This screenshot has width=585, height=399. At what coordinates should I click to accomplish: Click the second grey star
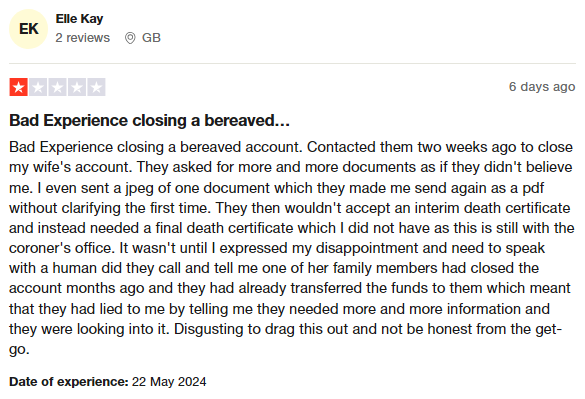[x=38, y=87]
